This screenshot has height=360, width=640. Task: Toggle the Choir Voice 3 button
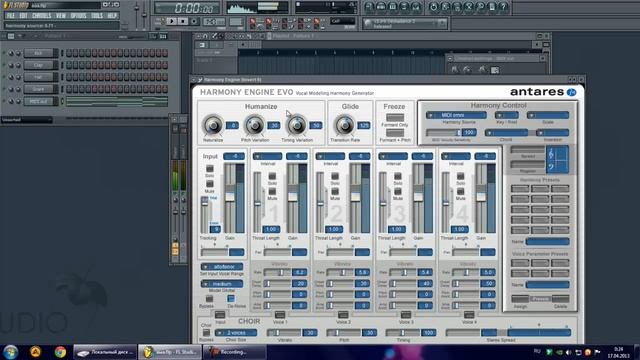[x=405, y=315]
